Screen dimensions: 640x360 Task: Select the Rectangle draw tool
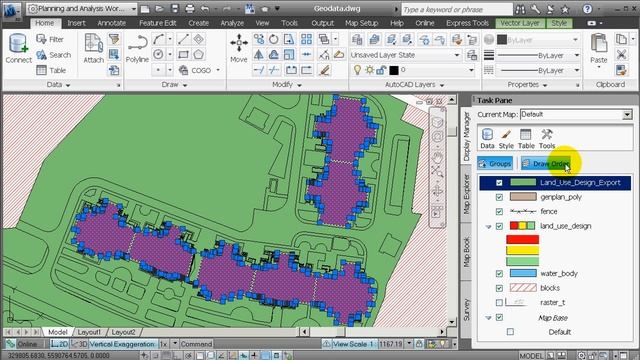coord(183,54)
